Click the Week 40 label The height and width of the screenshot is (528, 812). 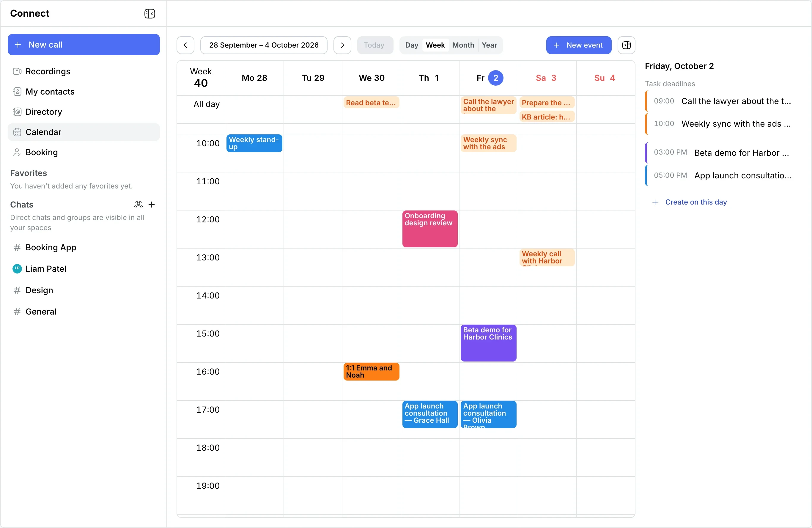point(201,78)
